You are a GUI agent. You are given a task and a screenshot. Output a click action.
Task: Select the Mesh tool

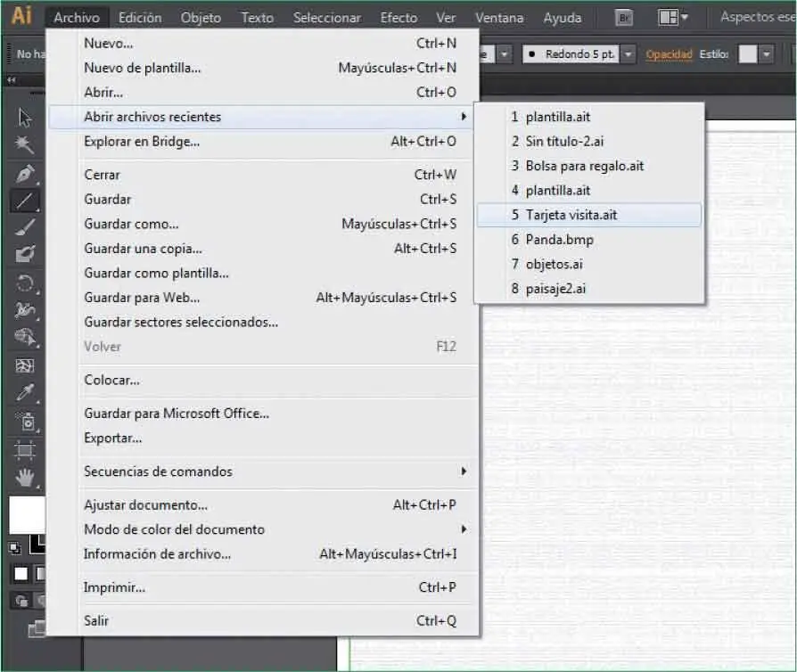pos(24,365)
